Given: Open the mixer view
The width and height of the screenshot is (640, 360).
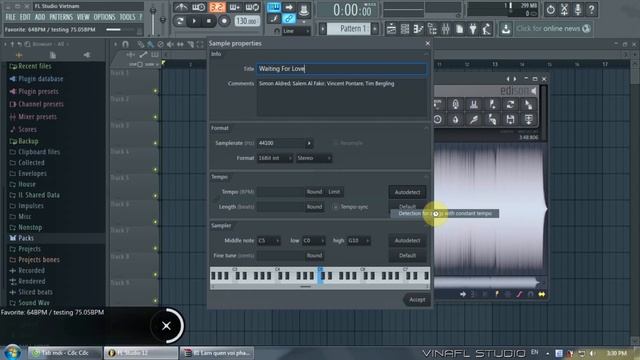Looking at the screenshot, I should point(445,29).
